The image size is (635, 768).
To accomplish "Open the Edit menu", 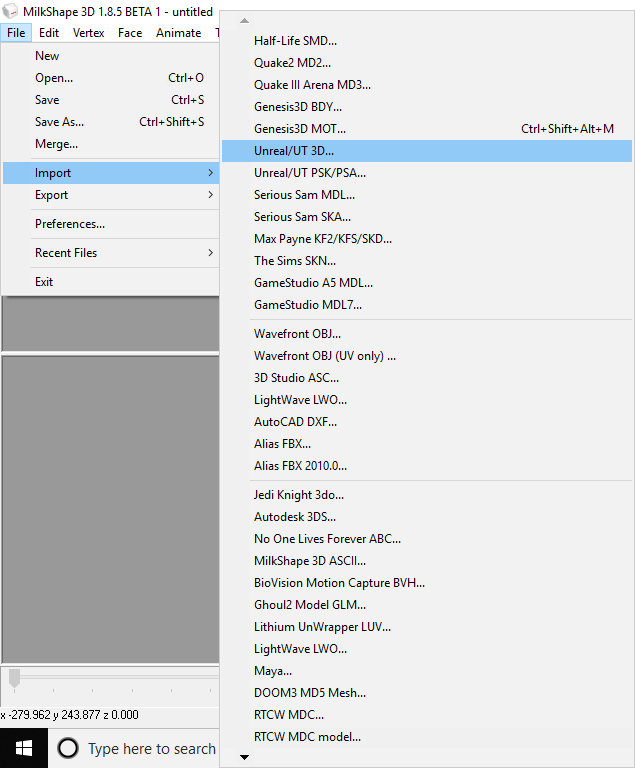I will (x=49, y=33).
